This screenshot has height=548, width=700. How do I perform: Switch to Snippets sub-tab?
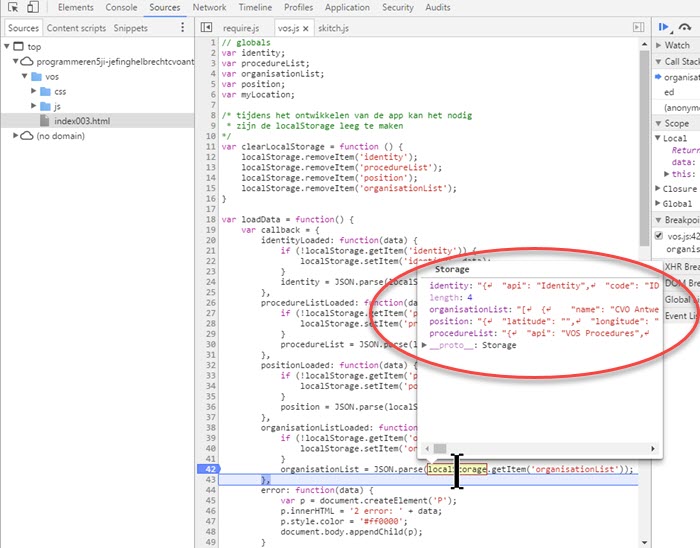(x=130, y=28)
